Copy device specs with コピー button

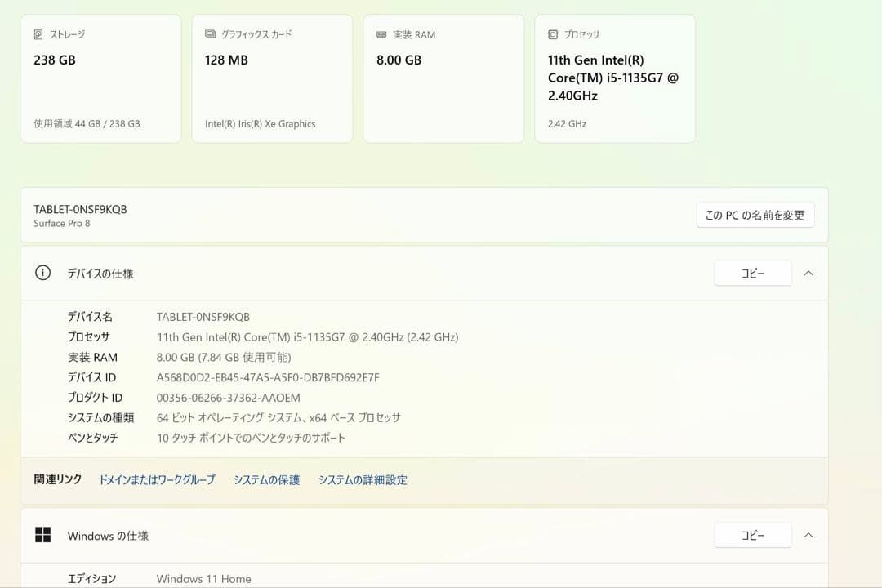pos(752,273)
